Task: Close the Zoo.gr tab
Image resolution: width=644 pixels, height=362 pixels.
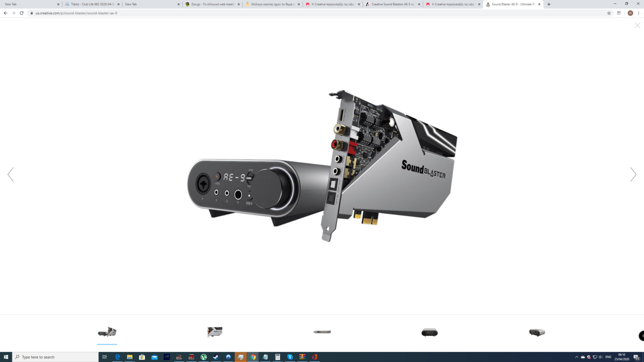Action: (238, 4)
